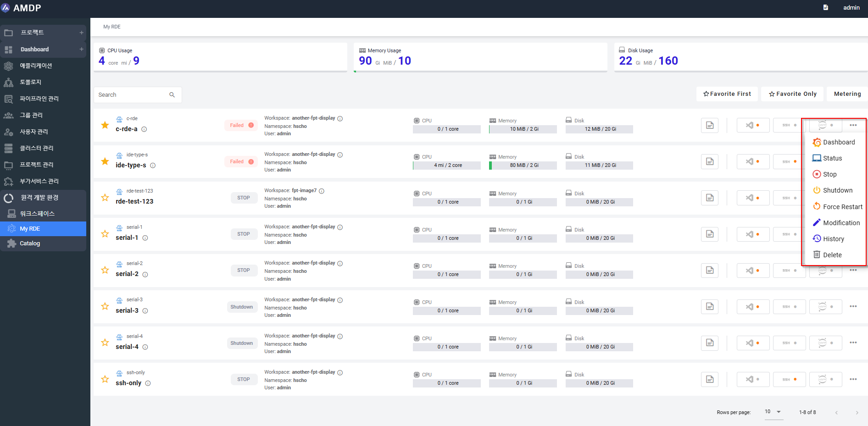Collapse 원격 개발 환경 sidebar section
Image resolution: width=868 pixels, height=426 pixels.
(x=43, y=198)
